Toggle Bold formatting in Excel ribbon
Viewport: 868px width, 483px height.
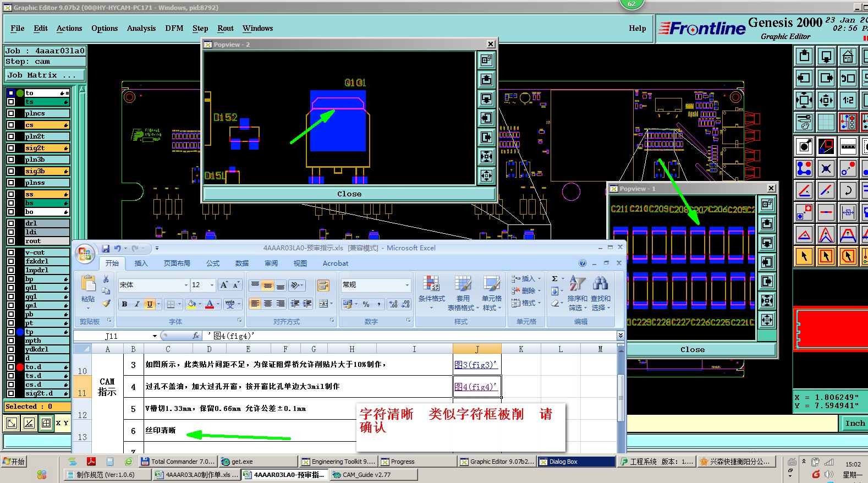click(x=124, y=304)
